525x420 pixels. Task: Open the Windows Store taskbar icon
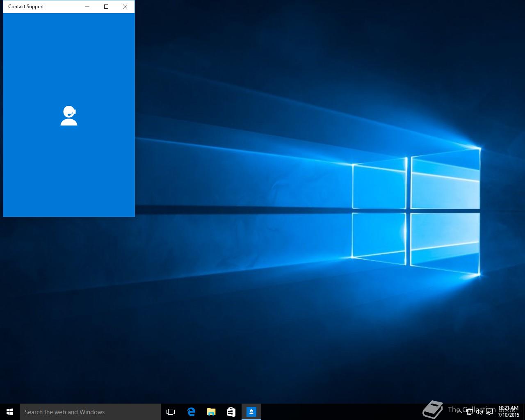pyautogui.click(x=231, y=412)
